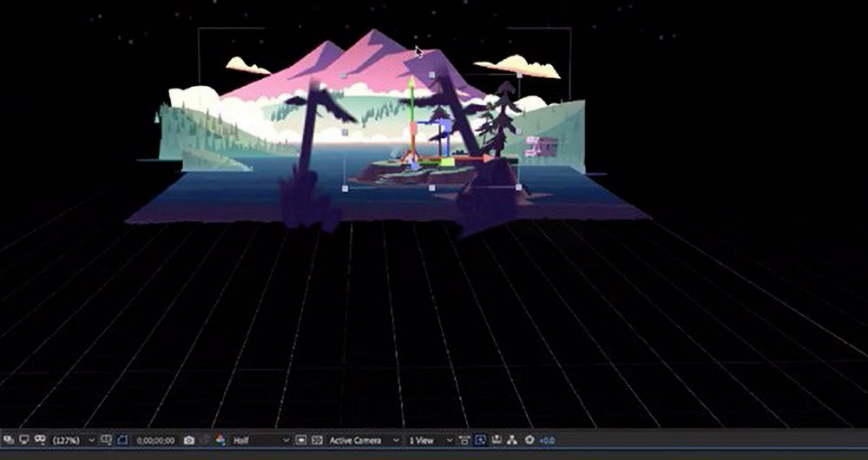The image size is (868, 460).
Task: Toggle mask and shape path visibility
Action: pos(39,440)
